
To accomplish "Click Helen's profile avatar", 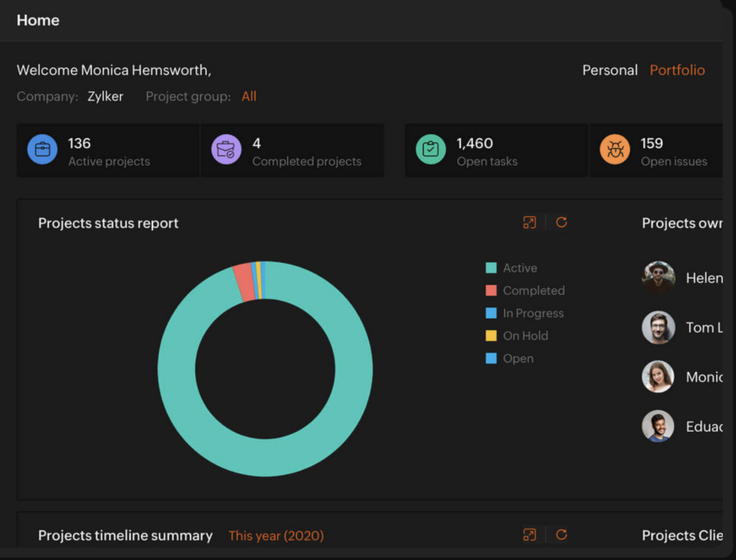I will [x=658, y=277].
